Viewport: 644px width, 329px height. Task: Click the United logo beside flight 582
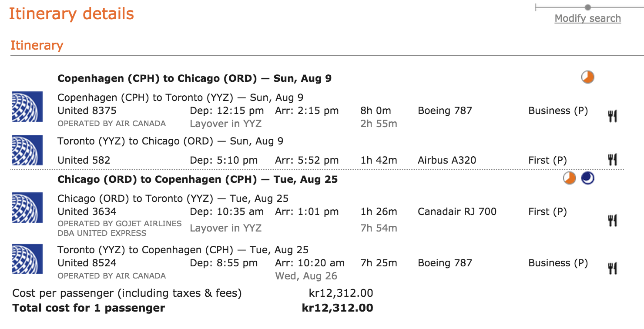(27, 150)
